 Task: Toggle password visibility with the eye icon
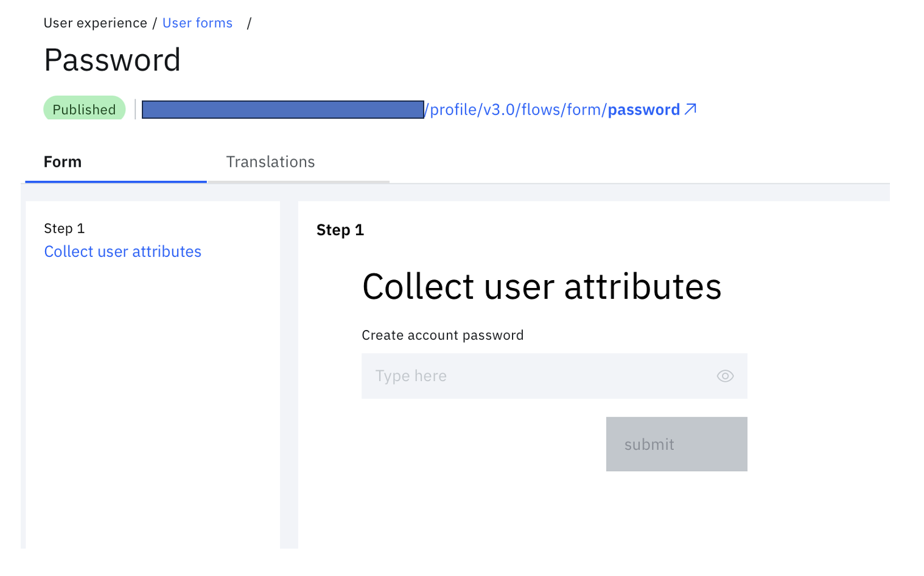pos(725,376)
